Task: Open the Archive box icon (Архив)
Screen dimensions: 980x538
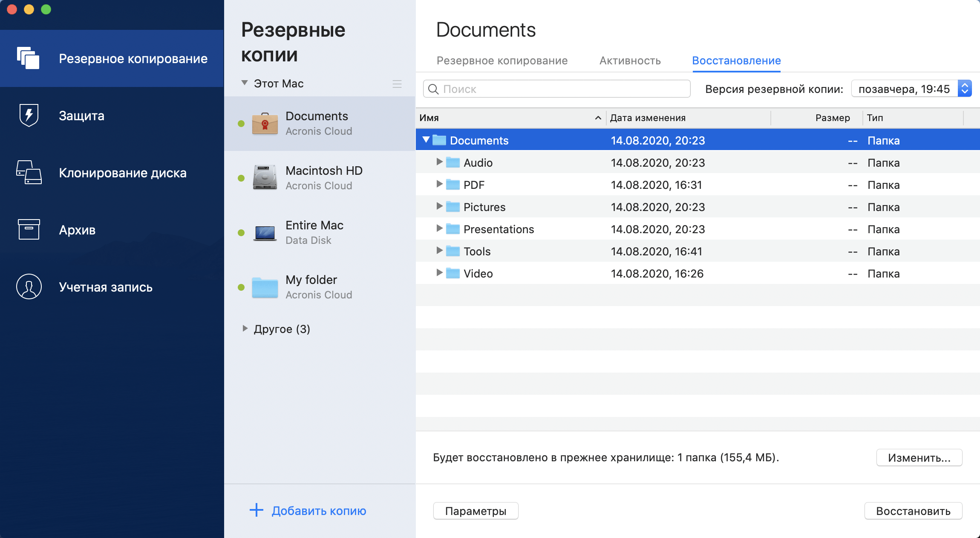Action: tap(29, 230)
